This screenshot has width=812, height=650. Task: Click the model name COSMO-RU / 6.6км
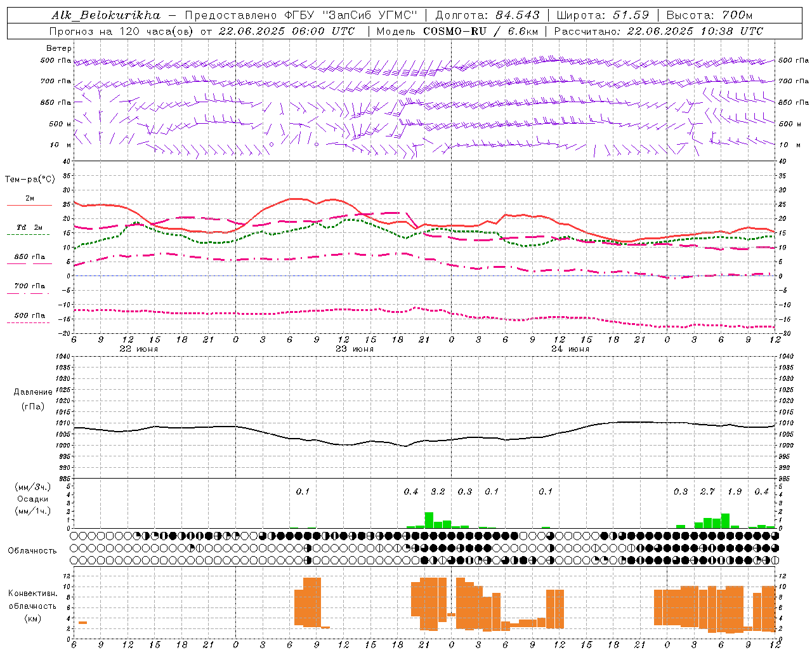pyautogui.click(x=481, y=31)
